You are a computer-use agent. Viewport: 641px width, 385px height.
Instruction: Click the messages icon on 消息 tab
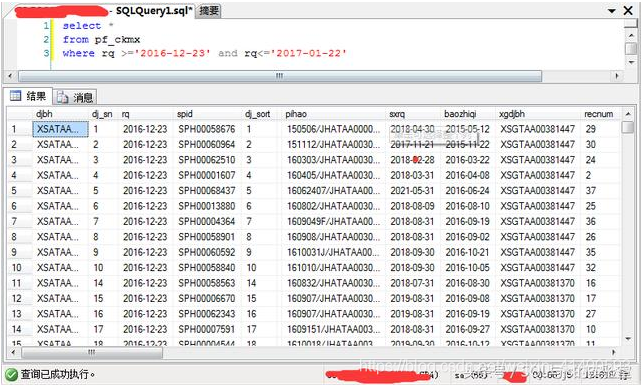[x=63, y=97]
